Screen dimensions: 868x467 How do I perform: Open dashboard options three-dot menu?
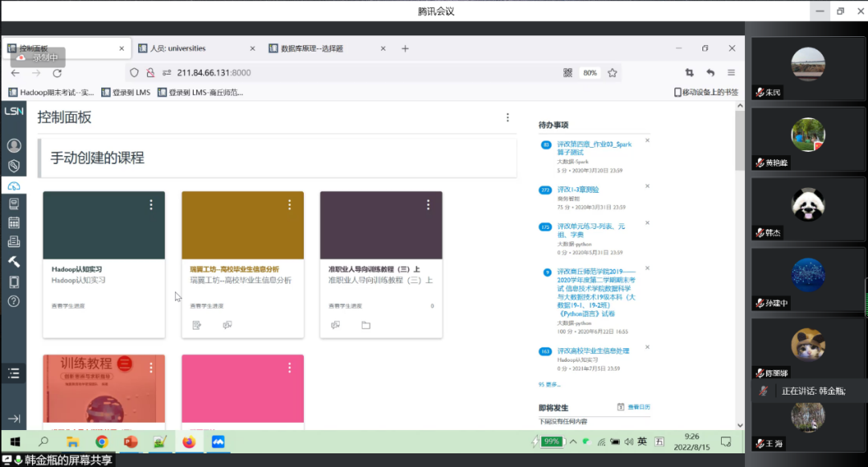[x=508, y=117]
